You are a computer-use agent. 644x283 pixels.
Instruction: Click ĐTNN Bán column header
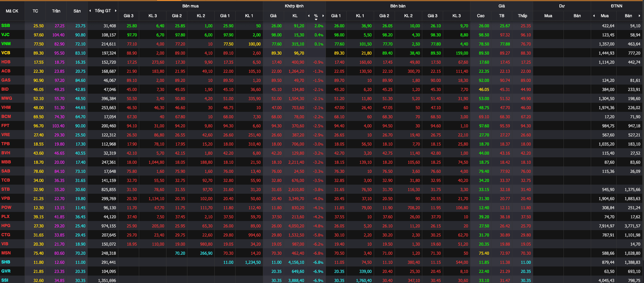pyautogui.click(x=628, y=16)
